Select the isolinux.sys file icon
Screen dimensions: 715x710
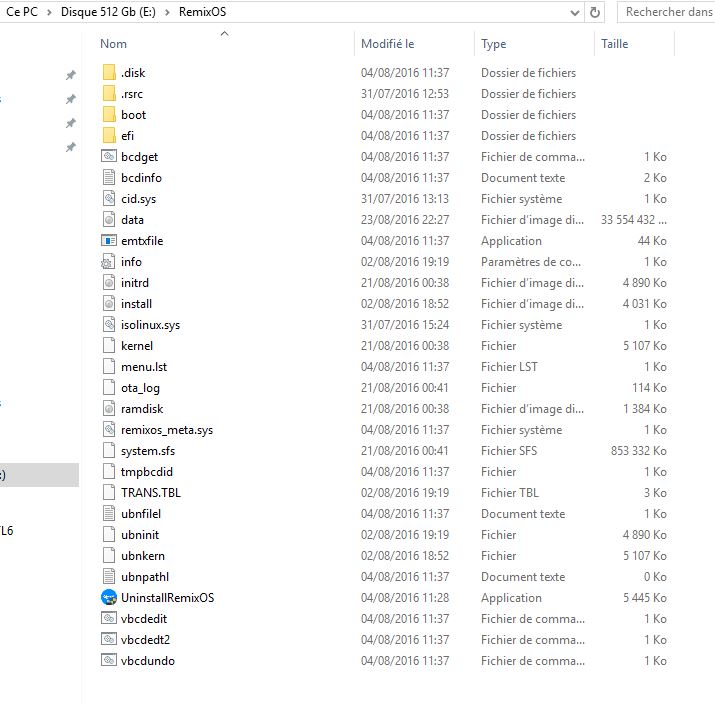click(109, 324)
